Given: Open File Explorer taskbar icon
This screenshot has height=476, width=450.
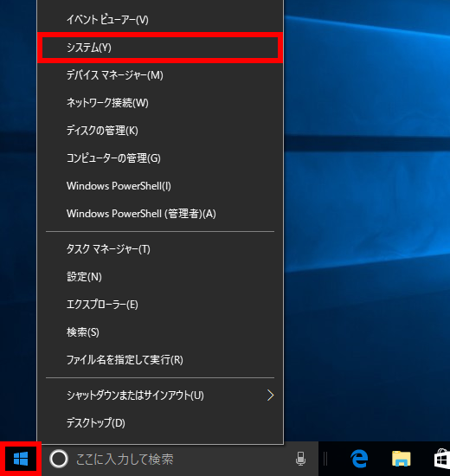Looking at the screenshot, I should 401,459.
